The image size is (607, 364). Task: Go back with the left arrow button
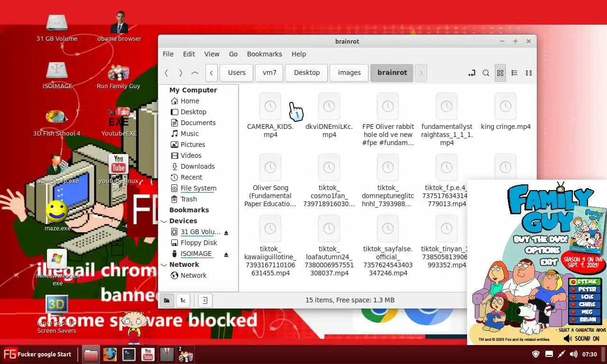point(166,73)
